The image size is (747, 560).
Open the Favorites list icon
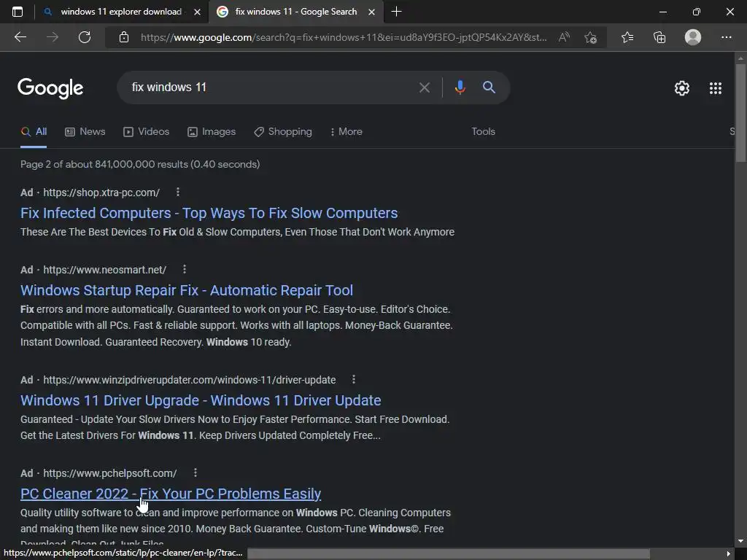[627, 37]
